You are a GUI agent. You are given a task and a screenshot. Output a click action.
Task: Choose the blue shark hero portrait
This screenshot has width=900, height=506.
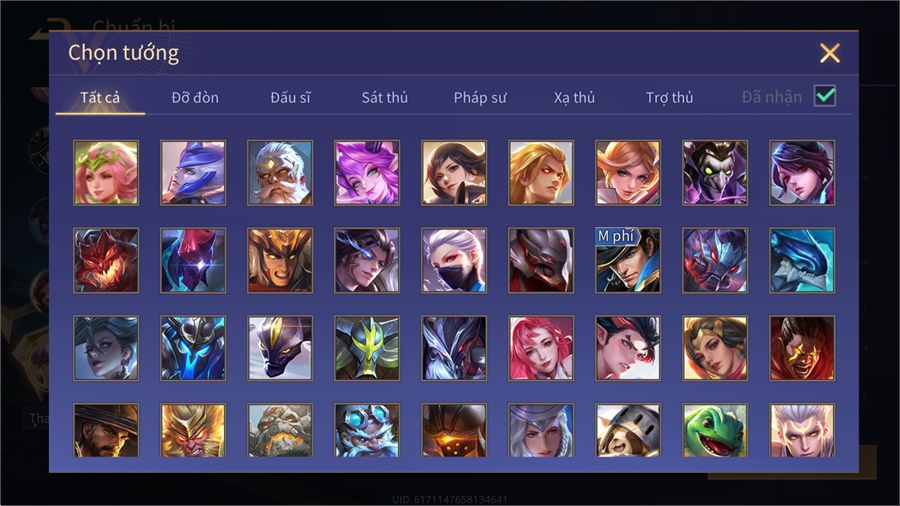click(x=802, y=260)
